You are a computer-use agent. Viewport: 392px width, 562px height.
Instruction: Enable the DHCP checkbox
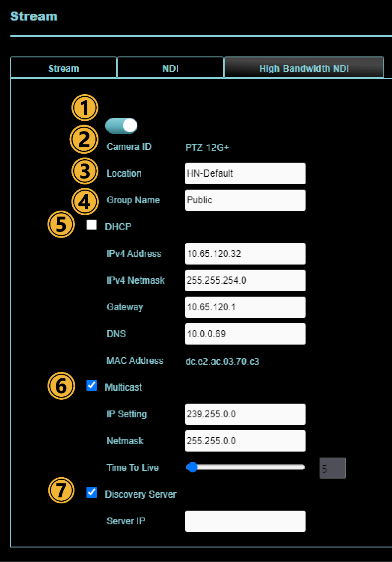92,225
